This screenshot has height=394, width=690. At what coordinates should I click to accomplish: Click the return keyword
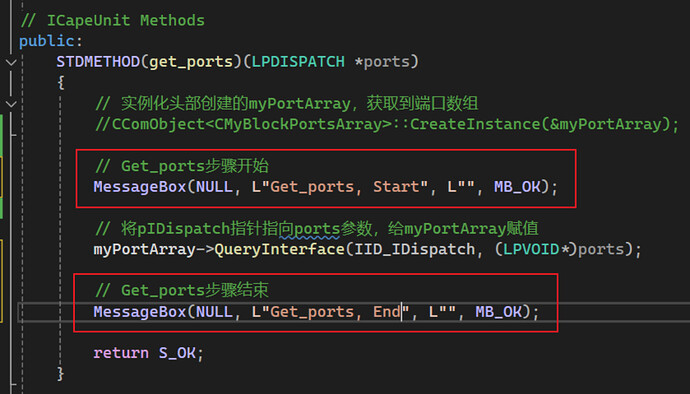tap(121, 353)
